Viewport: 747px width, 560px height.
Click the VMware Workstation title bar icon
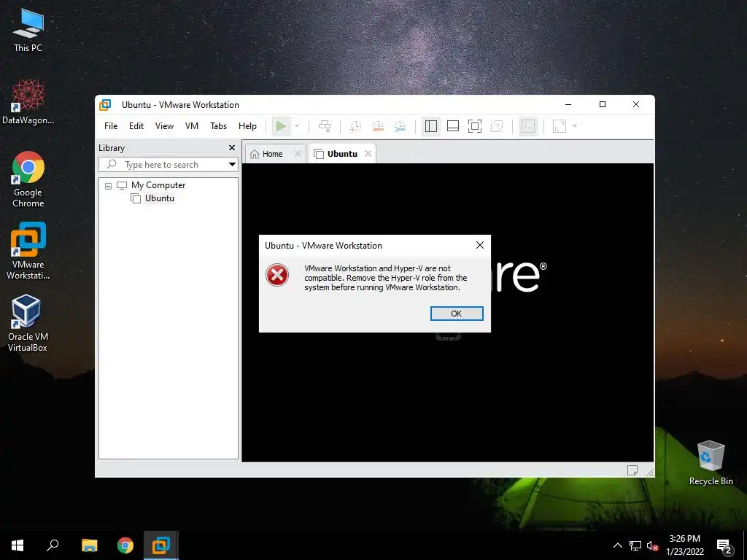pyautogui.click(x=105, y=105)
